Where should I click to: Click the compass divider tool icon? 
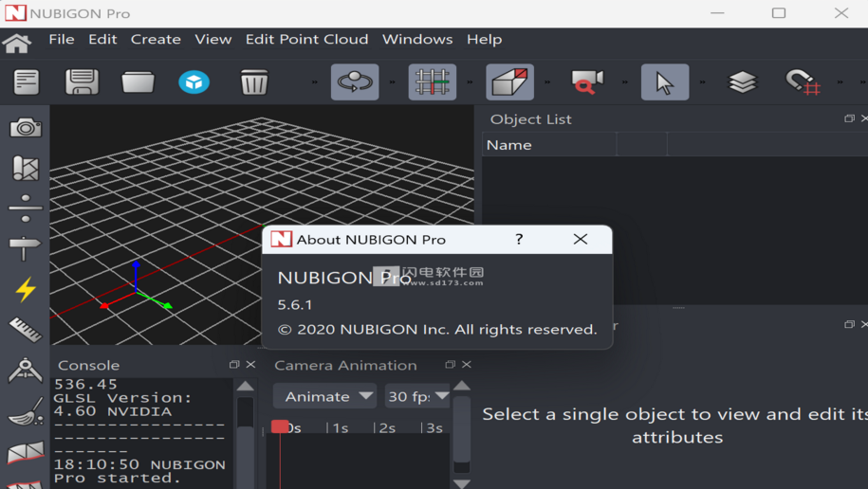(x=26, y=371)
